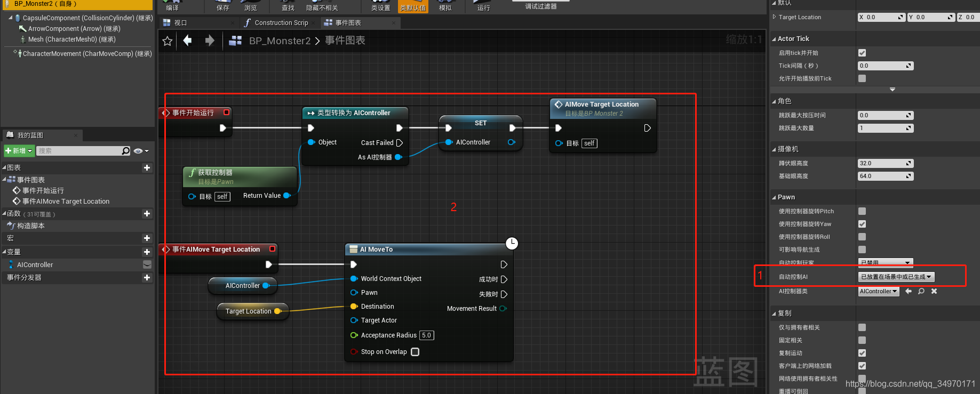Switch to Construction Script tab
Screen dimensions: 980x394
281,23
